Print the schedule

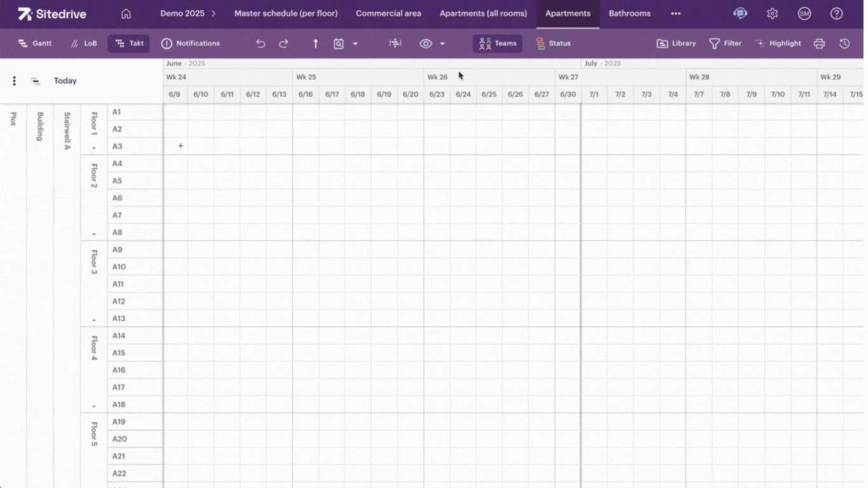pyautogui.click(x=819, y=43)
